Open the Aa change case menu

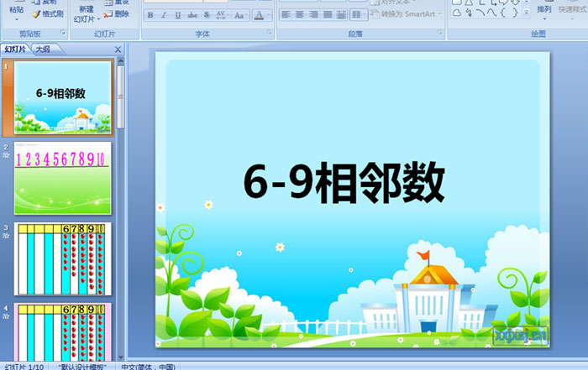(x=239, y=15)
